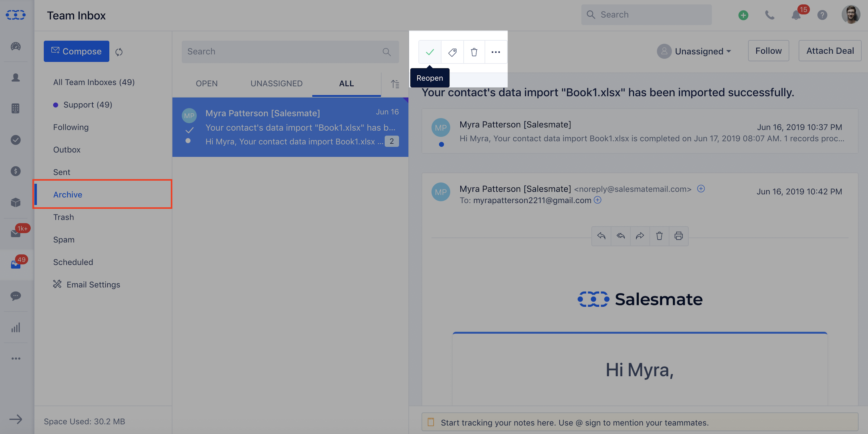Open the Scheduled folder
The height and width of the screenshot is (434, 868).
tap(73, 262)
